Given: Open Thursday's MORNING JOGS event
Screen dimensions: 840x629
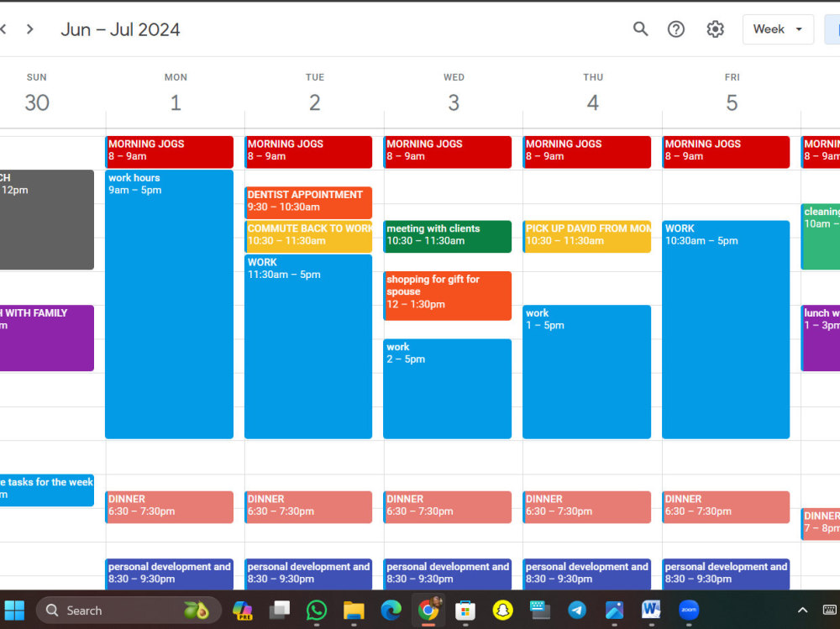Looking at the screenshot, I should (x=587, y=152).
